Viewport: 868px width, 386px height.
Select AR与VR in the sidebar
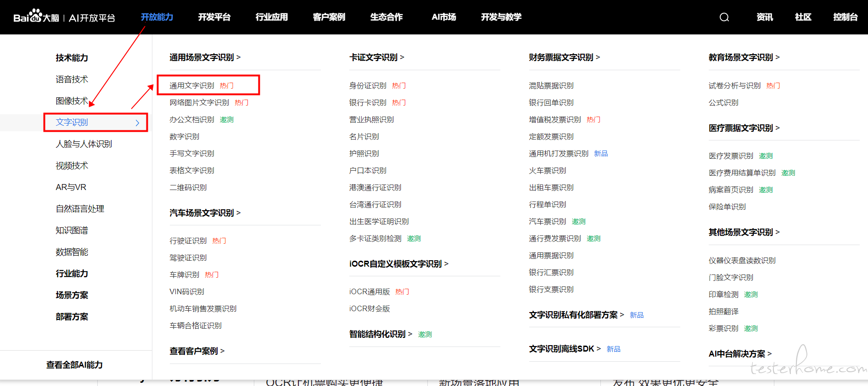click(x=71, y=187)
